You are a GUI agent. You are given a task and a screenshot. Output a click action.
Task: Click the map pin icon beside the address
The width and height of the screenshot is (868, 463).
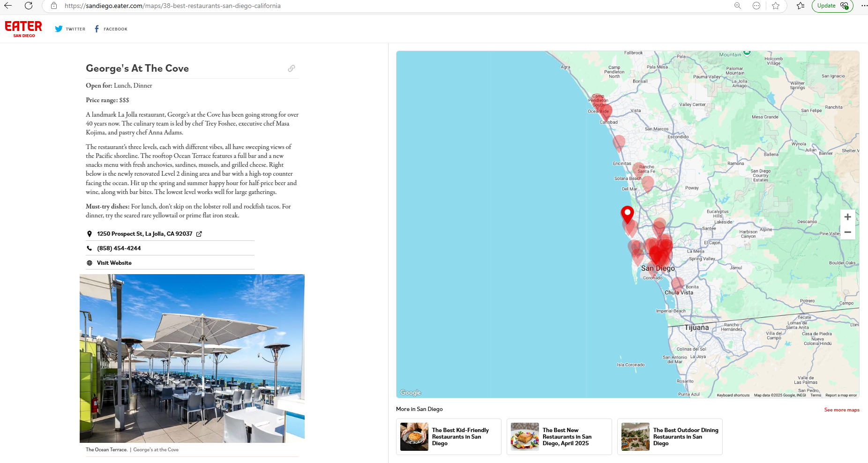90,234
